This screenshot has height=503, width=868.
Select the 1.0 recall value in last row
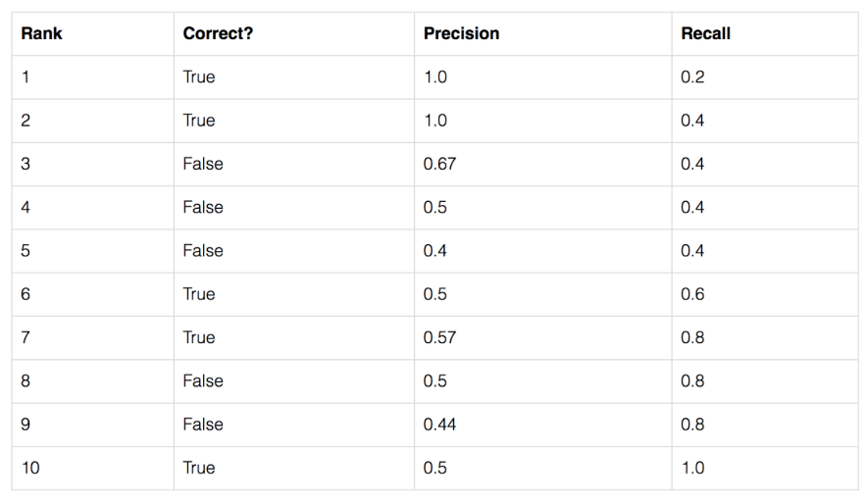click(692, 468)
